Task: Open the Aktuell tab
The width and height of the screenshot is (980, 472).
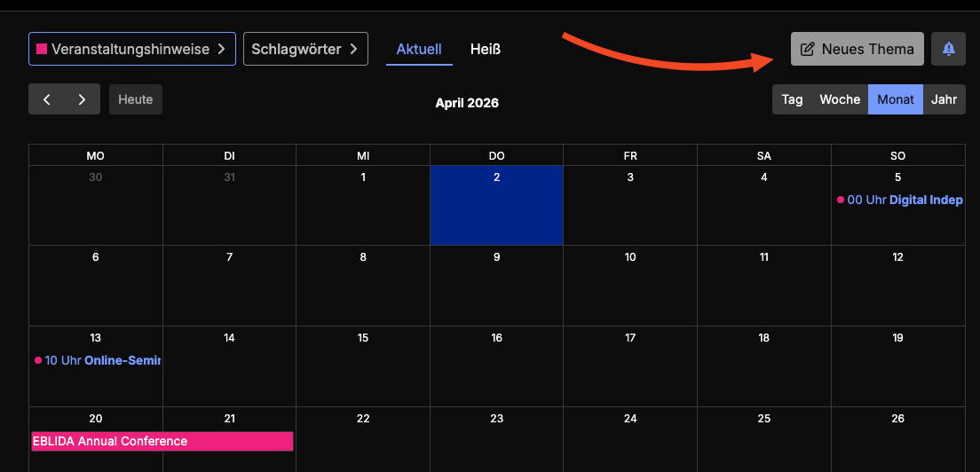Action: tap(419, 49)
